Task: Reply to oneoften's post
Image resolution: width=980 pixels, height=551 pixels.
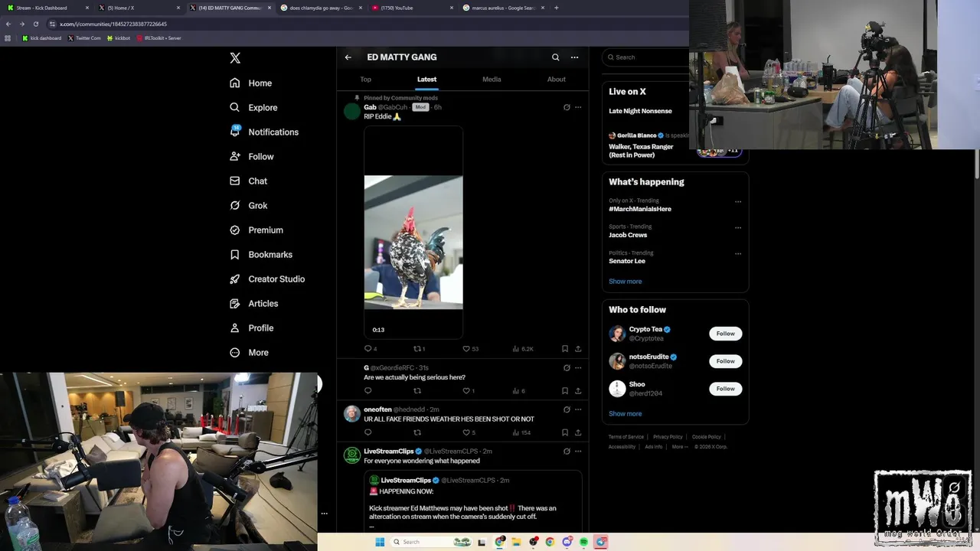Action: [367, 432]
